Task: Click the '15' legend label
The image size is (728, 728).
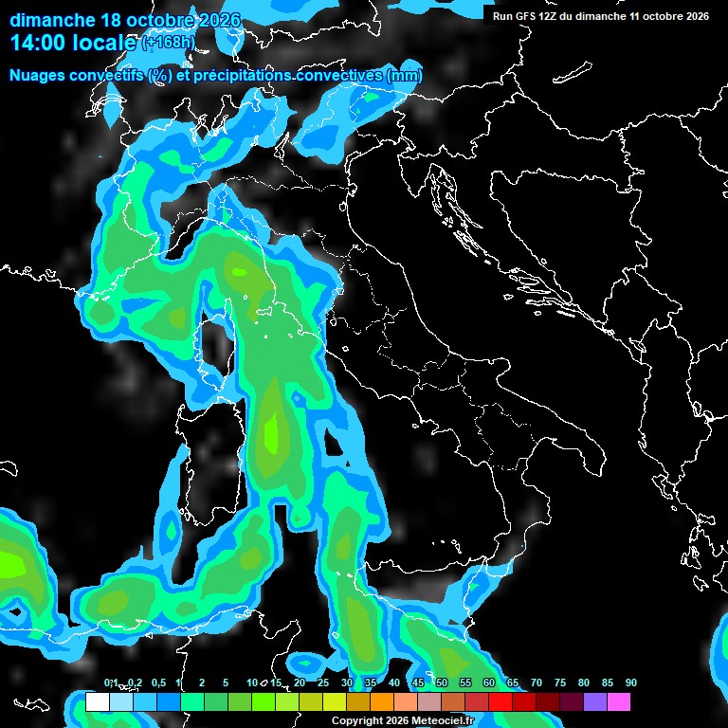Action: click(x=276, y=682)
